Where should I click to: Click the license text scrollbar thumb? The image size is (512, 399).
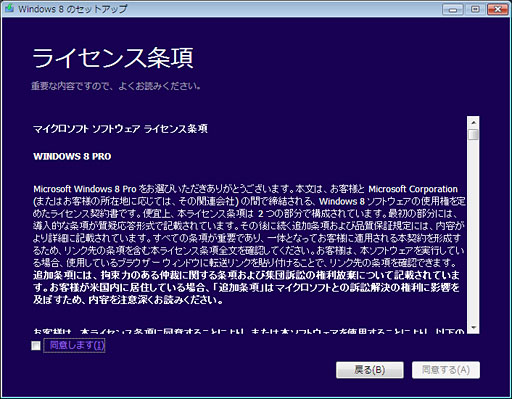click(473, 135)
